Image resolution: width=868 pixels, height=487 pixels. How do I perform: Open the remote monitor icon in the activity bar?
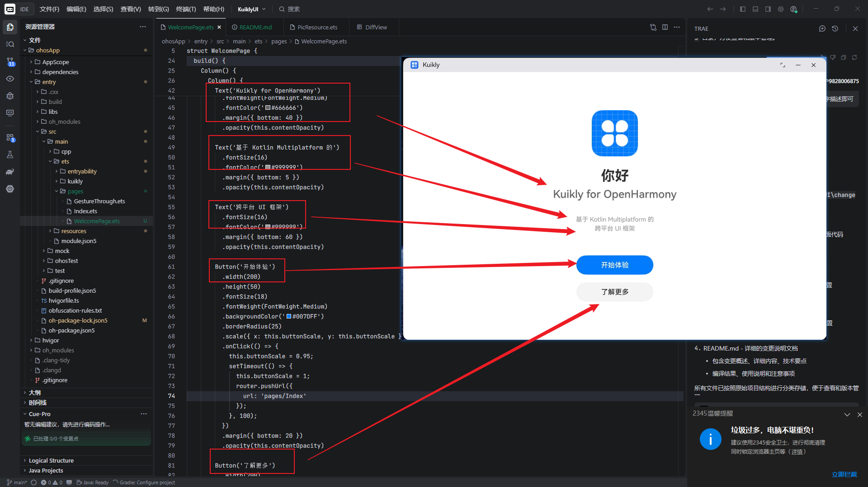pos(10,113)
